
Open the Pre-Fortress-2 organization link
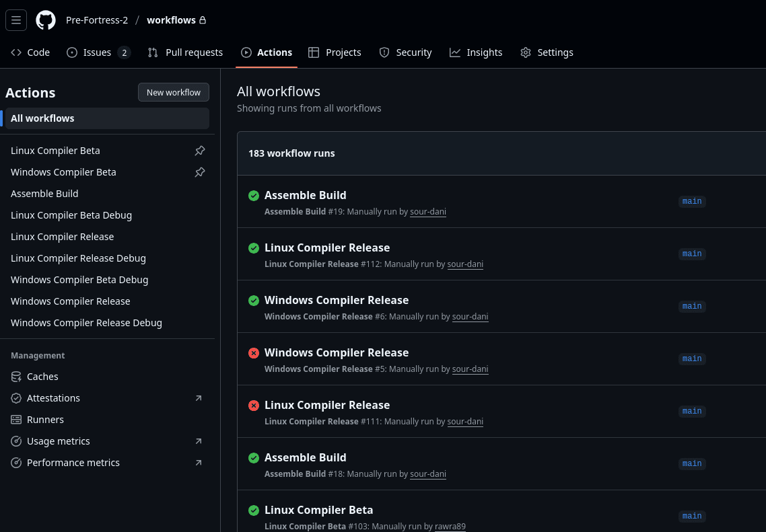pyautogui.click(x=97, y=20)
